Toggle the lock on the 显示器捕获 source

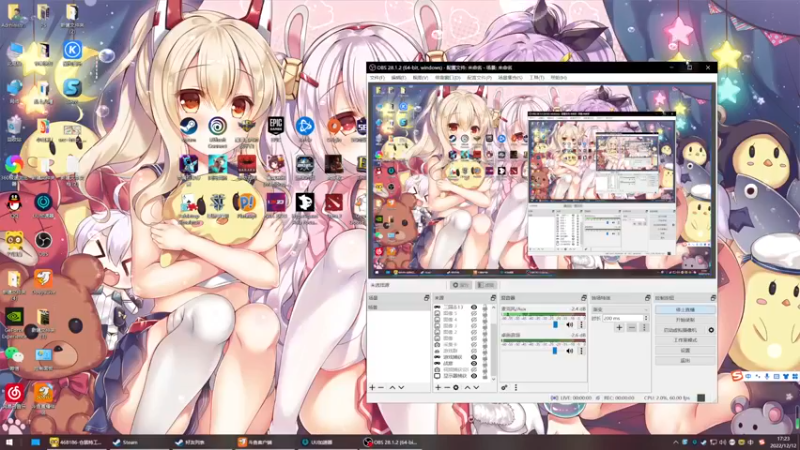(x=484, y=376)
